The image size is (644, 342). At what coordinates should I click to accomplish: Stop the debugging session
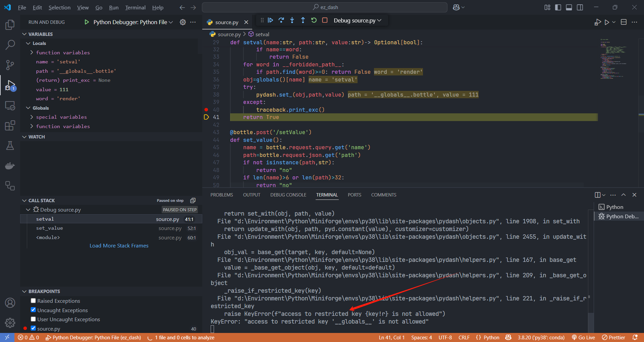click(325, 20)
